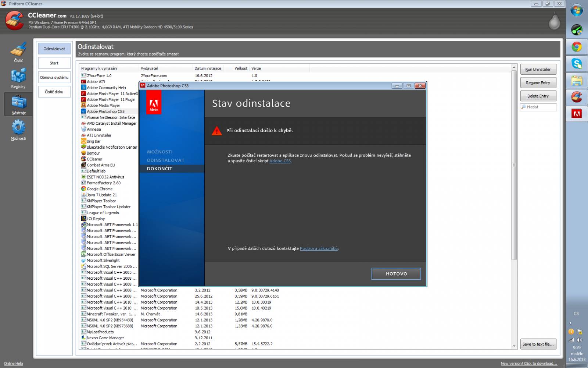
Task: Open the Obnova systému tab
Action: click(x=54, y=77)
